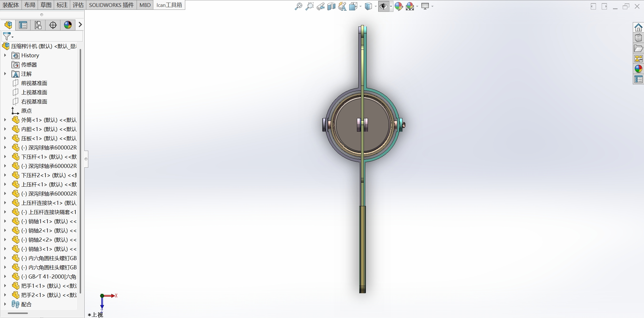
Task: Click the Zoom to Fit icon
Action: (x=298, y=6)
